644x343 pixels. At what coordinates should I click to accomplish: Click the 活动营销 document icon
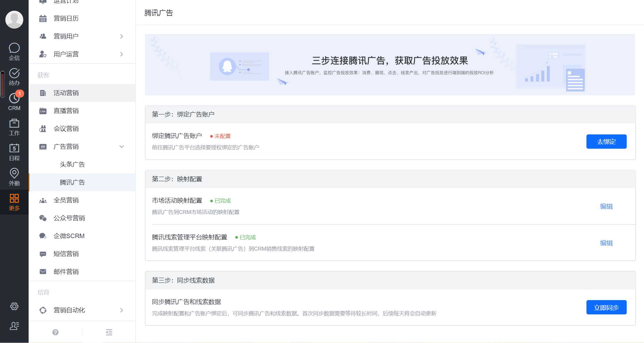[43, 93]
